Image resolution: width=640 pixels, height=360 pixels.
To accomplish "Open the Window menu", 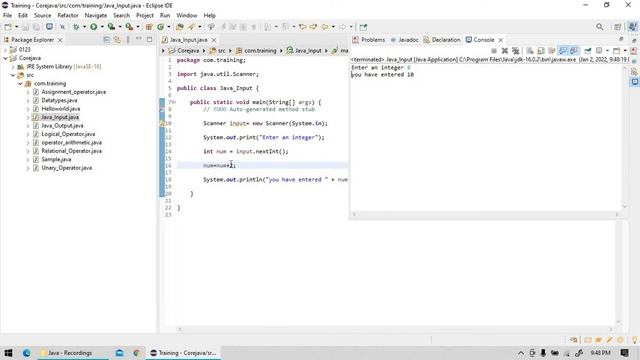I will click(187, 16).
